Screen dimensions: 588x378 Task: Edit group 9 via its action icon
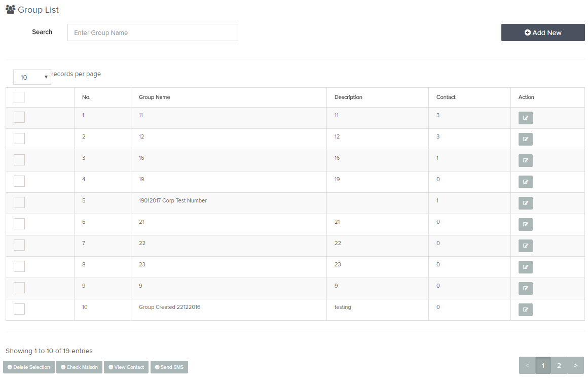(x=525, y=288)
